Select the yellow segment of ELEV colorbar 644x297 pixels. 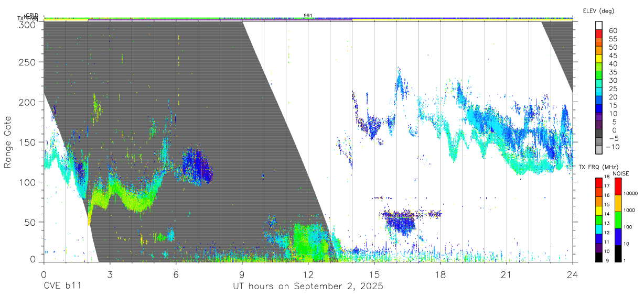[x=599, y=59]
